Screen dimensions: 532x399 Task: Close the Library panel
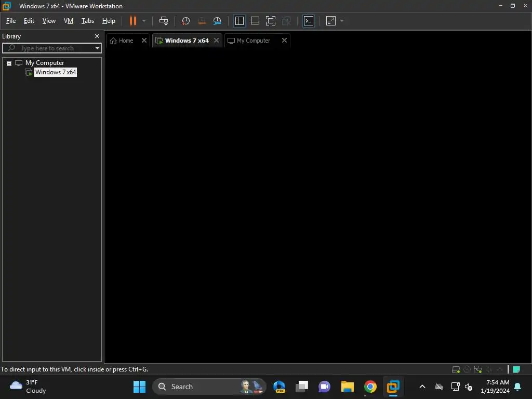pyautogui.click(x=97, y=36)
